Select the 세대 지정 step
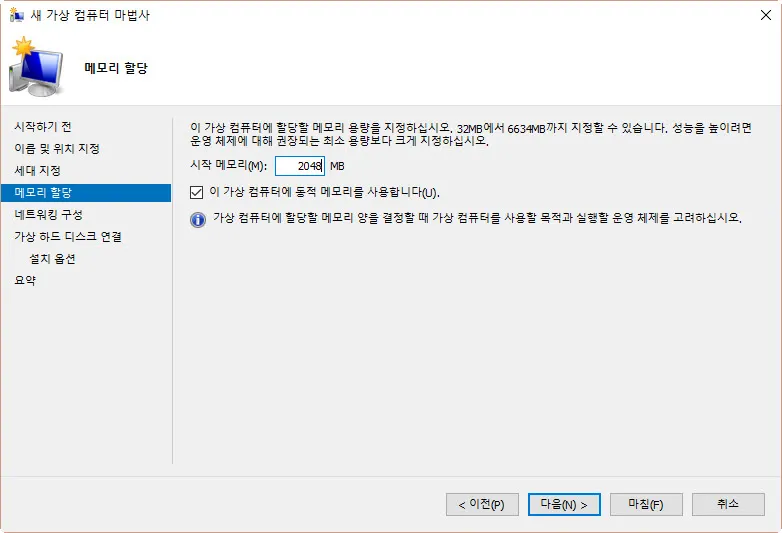782x533 pixels. pos(37,171)
